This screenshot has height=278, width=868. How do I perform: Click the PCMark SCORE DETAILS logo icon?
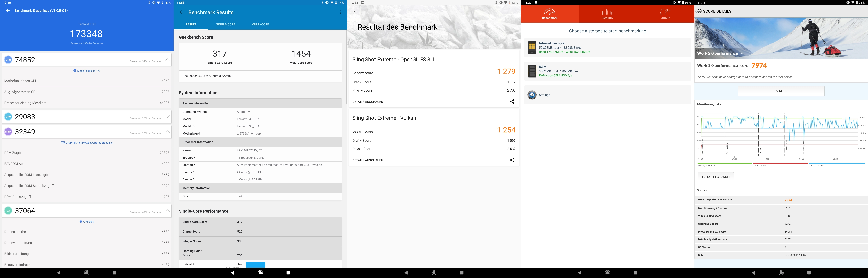tap(699, 11)
